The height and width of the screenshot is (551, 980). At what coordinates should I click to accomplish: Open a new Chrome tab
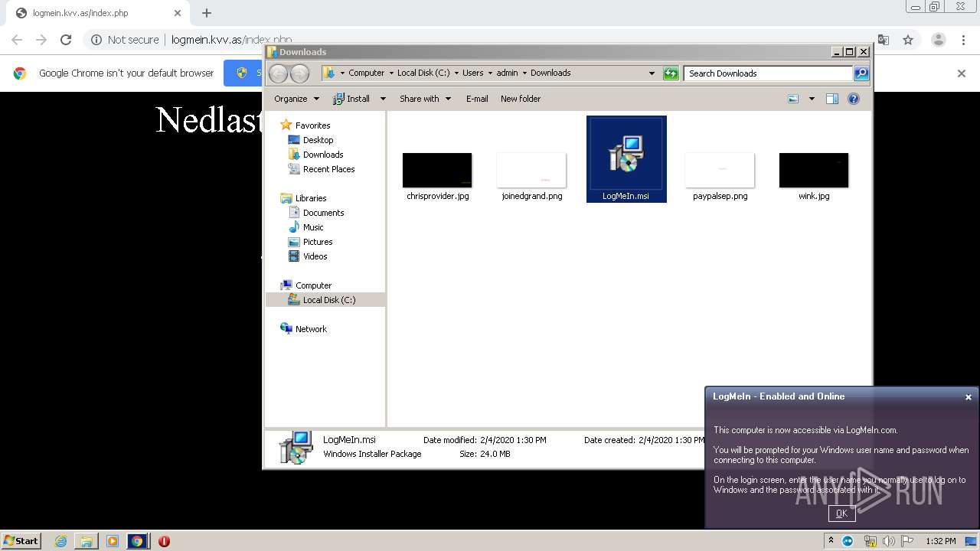click(x=207, y=13)
